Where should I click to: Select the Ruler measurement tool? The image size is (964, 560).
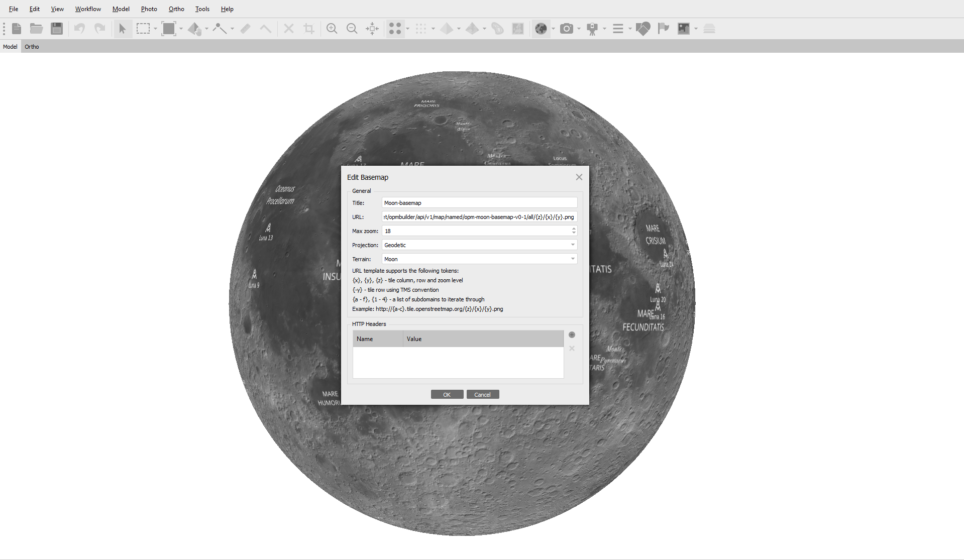(x=246, y=29)
